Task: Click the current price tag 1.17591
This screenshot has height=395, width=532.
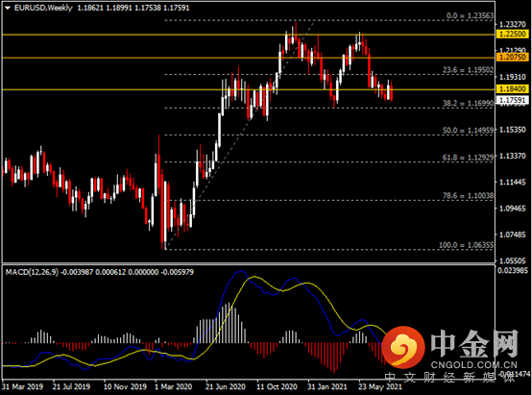Action: pyautogui.click(x=513, y=100)
